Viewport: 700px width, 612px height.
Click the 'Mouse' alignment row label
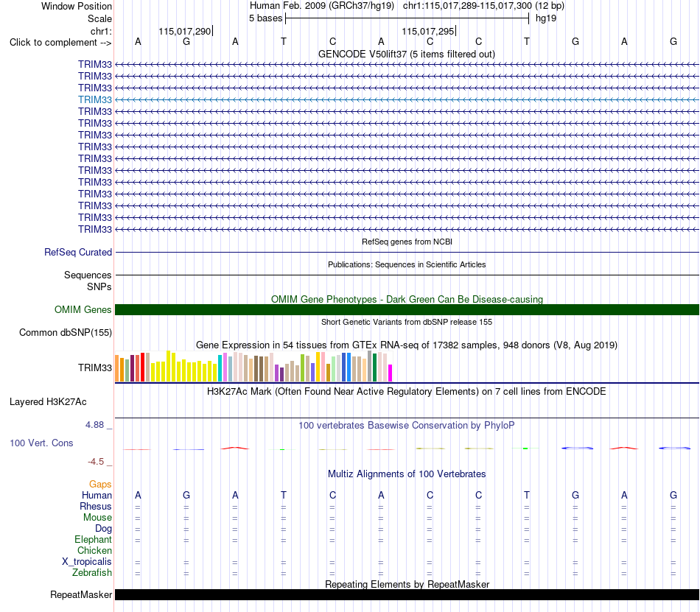(97, 518)
